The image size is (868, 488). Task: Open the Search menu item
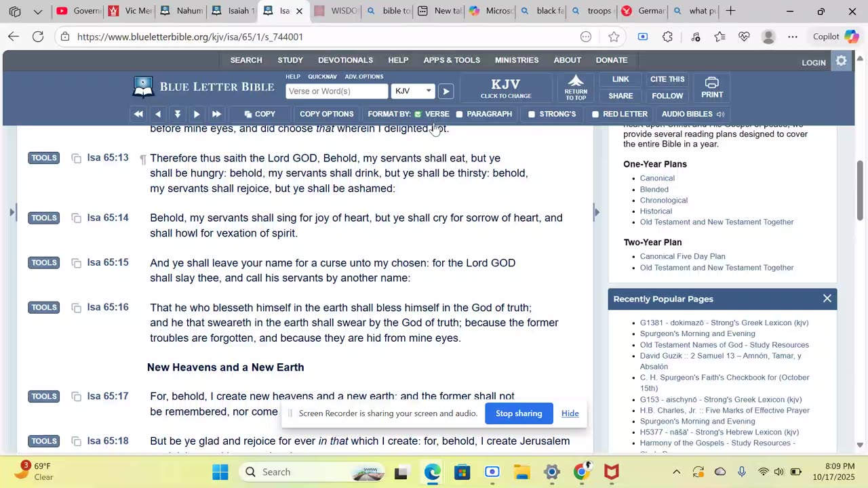coord(246,60)
